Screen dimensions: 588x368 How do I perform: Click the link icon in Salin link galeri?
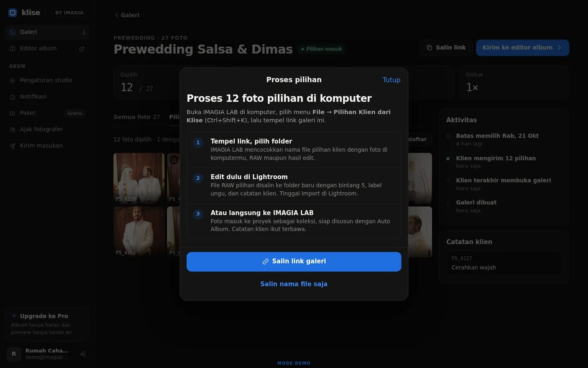click(x=265, y=261)
